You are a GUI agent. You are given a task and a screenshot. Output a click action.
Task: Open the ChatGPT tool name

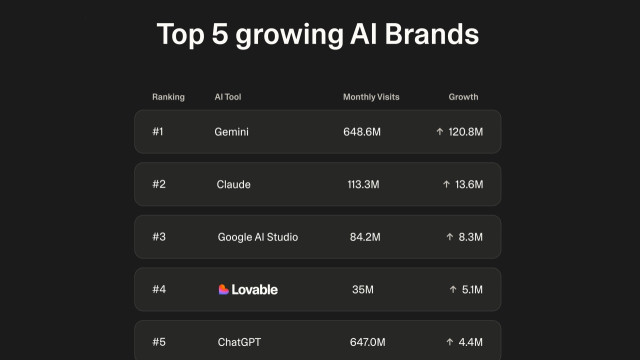coord(239,342)
